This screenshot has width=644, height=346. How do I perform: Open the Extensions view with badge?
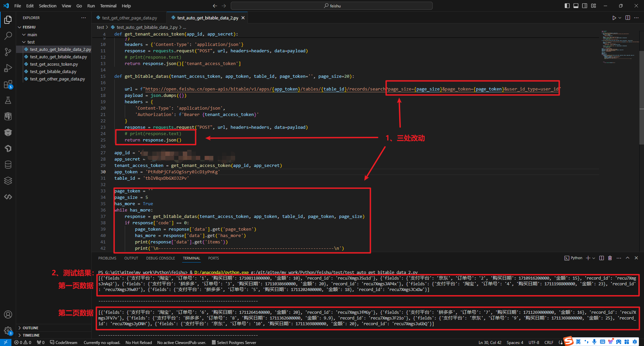[8, 84]
